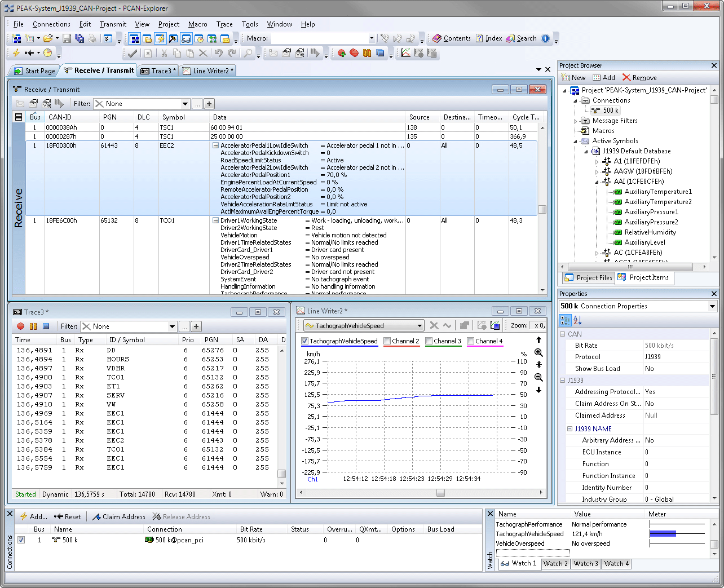724x588 pixels.
Task: Click the red X Remove icon in Project Browser
Action: pyautogui.click(x=626, y=78)
